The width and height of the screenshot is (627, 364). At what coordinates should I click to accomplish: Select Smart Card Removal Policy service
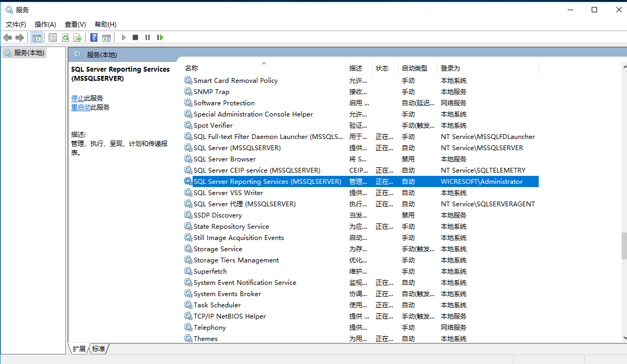(x=361, y=80)
